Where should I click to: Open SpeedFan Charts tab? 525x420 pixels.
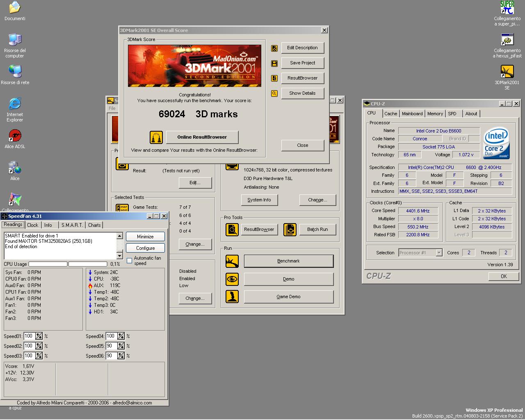94,225
